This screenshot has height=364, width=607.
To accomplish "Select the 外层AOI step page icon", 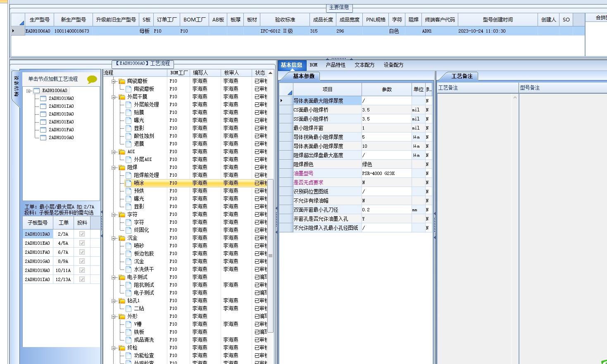I will point(129,159).
